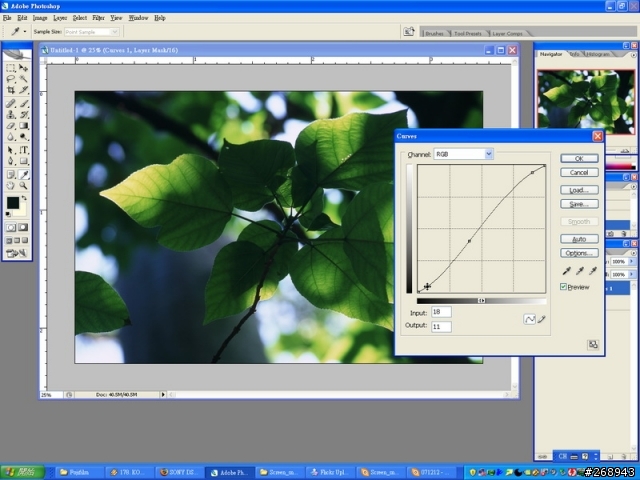Pick the Set Black Point eyedropper in Curves
The image size is (640, 480).
point(567,271)
